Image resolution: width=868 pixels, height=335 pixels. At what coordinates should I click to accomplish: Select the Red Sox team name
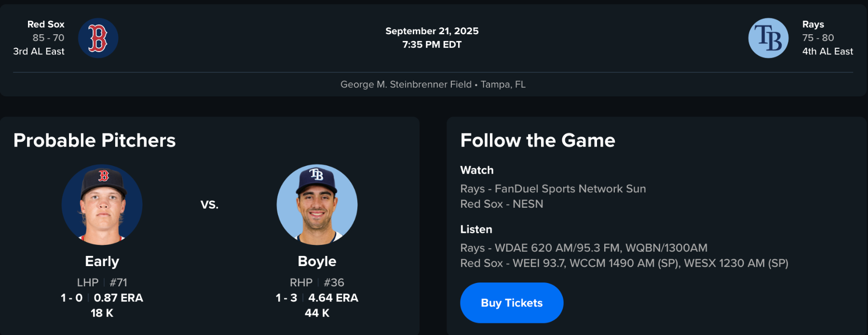point(46,24)
